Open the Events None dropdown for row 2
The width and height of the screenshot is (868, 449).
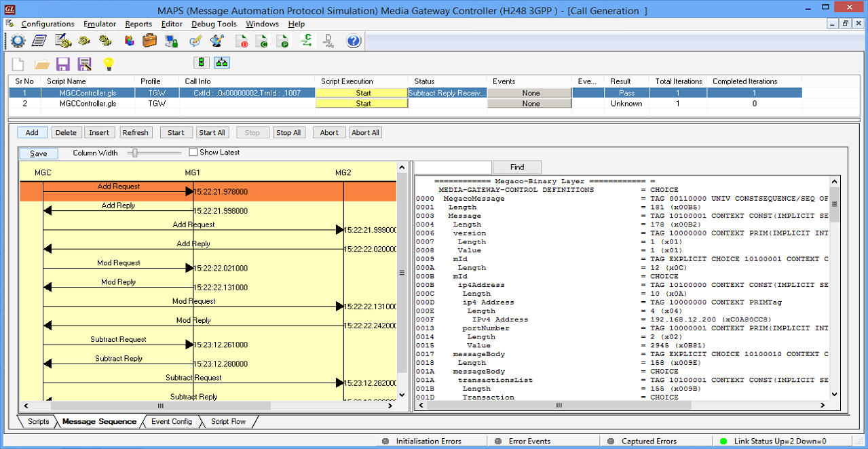(x=529, y=104)
